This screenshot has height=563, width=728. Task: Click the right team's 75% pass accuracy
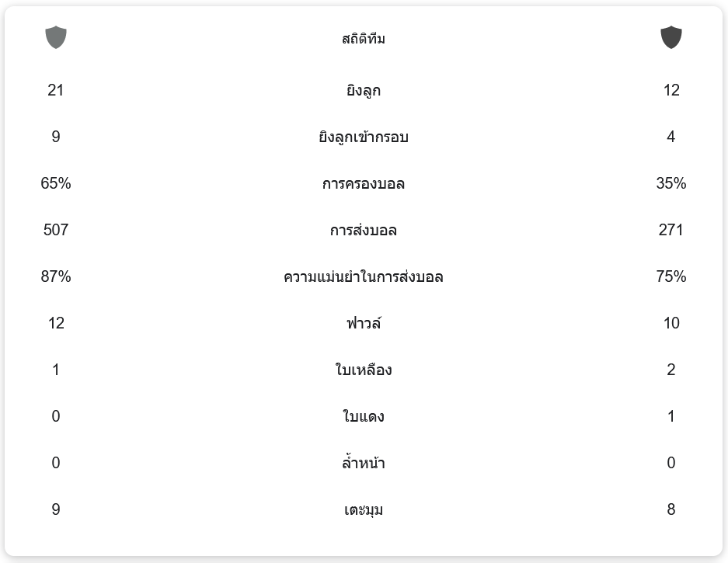671,277
